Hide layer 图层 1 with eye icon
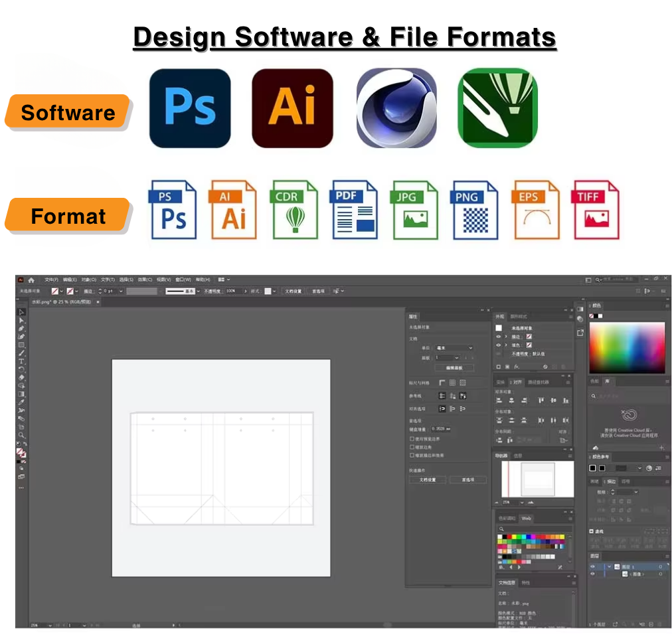This screenshot has width=672, height=634. 593,566
